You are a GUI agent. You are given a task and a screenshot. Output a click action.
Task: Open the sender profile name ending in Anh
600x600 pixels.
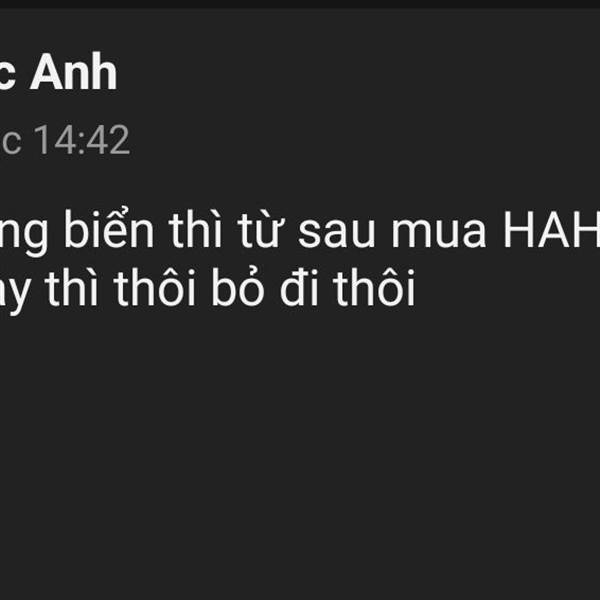pos(59,71)
